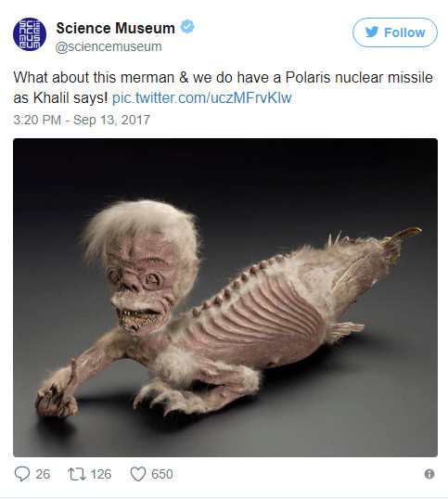Click the Twitter bird icon in Follow
Screen dimensions: 448x499
[372, 32]
